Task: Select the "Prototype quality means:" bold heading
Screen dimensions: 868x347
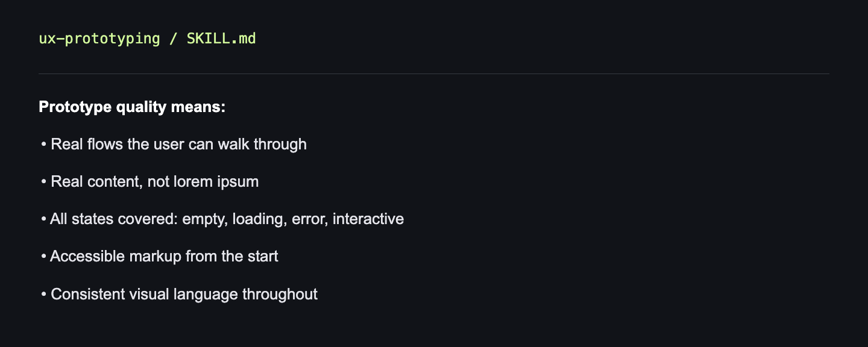Action: click(132, 107)
